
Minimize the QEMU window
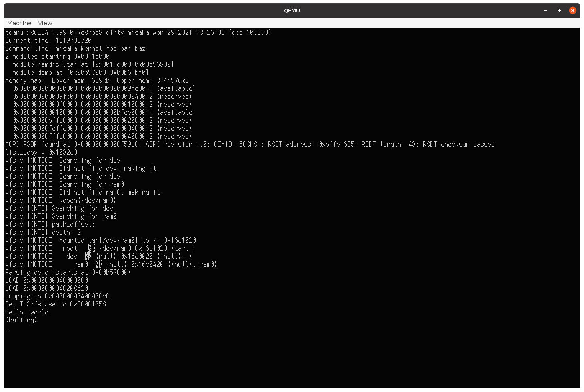[546, 10]
